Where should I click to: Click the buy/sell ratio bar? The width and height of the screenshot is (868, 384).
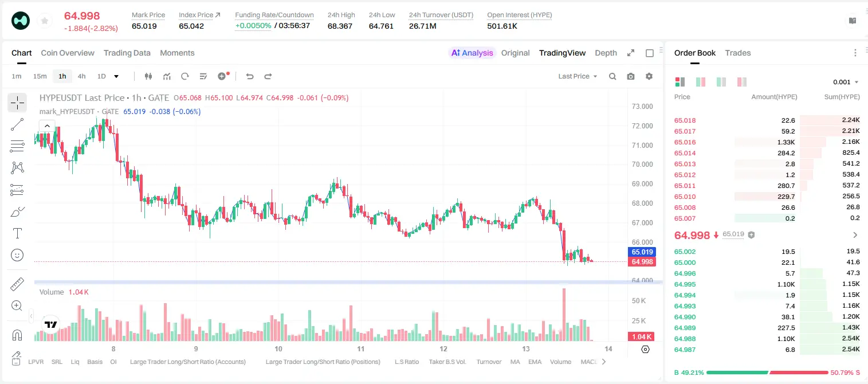pos(767,373)
